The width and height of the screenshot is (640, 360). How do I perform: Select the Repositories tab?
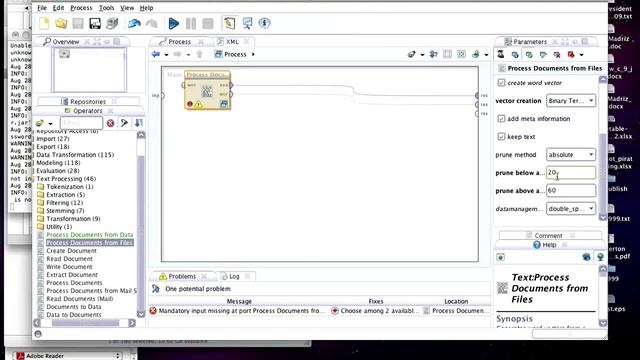tap(88, 102)
